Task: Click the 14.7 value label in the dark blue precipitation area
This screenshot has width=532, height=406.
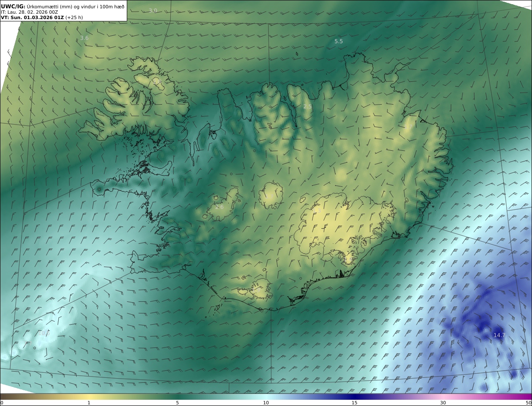Action: (x=499, y=335)
